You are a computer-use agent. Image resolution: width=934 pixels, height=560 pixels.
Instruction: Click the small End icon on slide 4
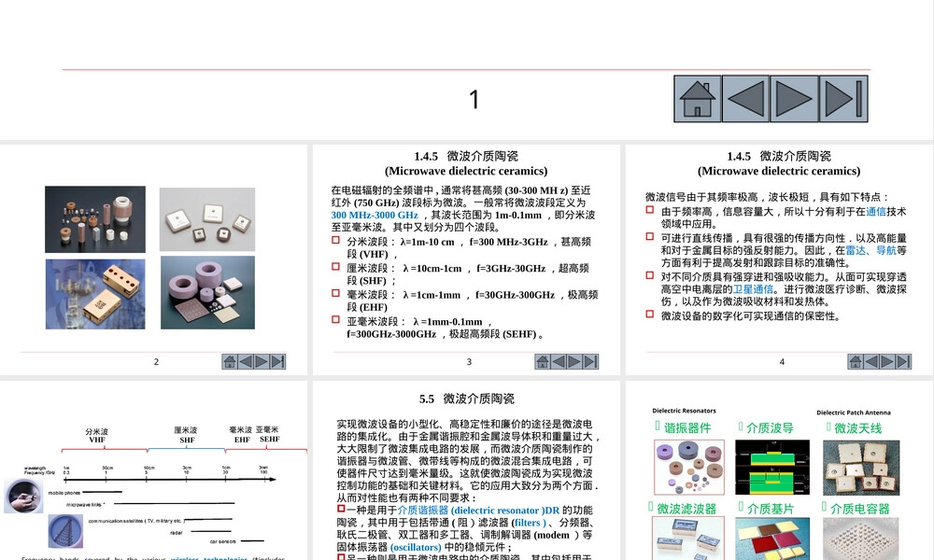tap(903, 361)
